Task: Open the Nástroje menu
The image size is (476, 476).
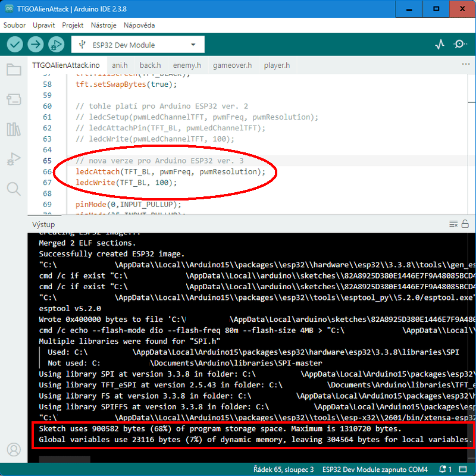Action: (x=104, y=25)
